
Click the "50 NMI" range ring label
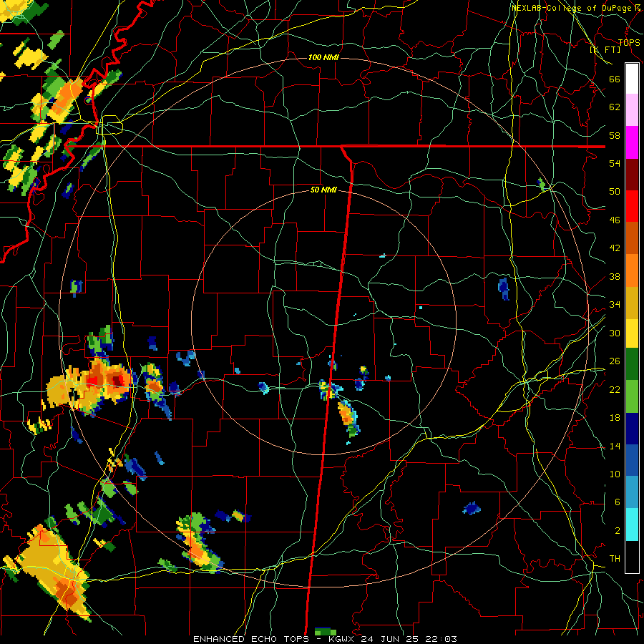323,190
